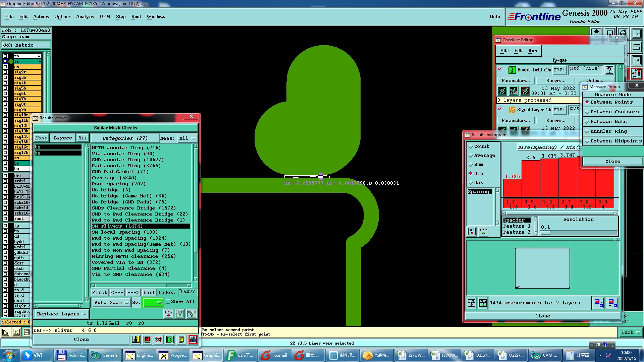This screenshot has width=644, height=362.
Task: Click the first run-check icon under Board-Drill
Action: coord(502,91)
